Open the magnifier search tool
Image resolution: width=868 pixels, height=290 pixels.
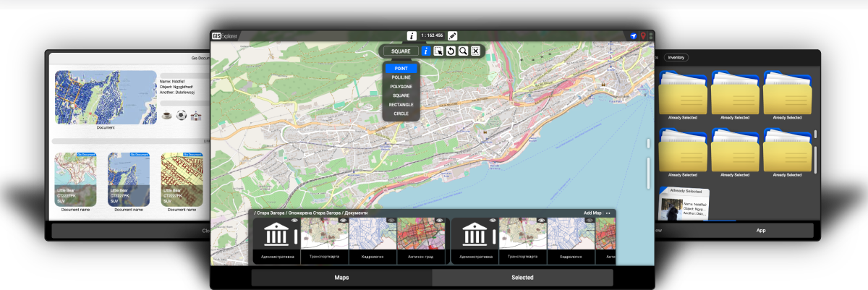pos(463,51)
